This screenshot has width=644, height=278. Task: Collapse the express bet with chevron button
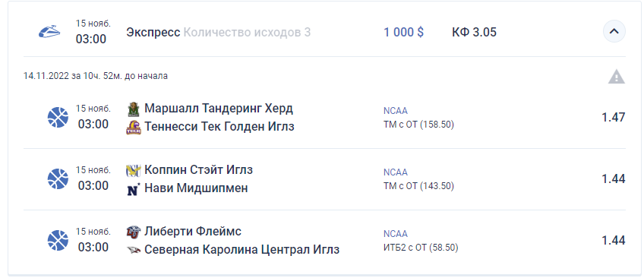[614, 31]
